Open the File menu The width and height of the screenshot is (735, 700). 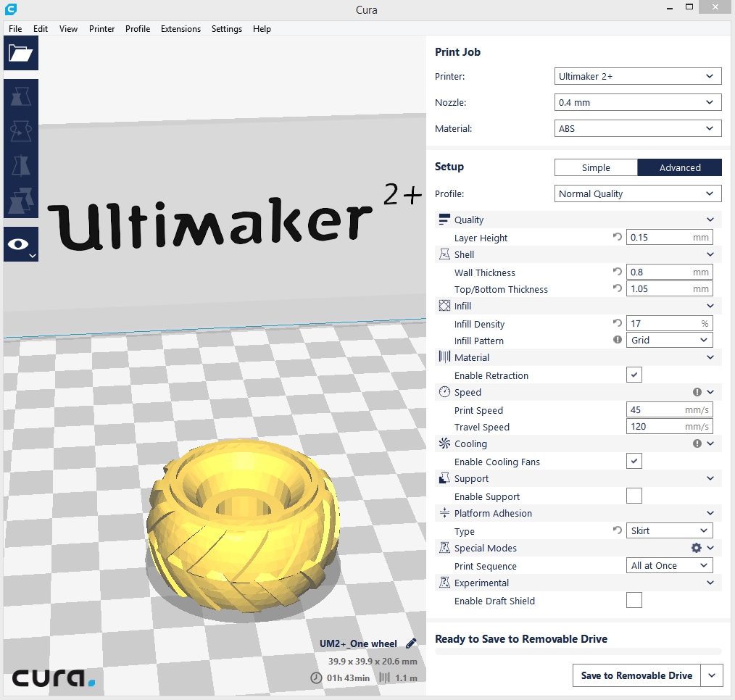tap(15, 28)
